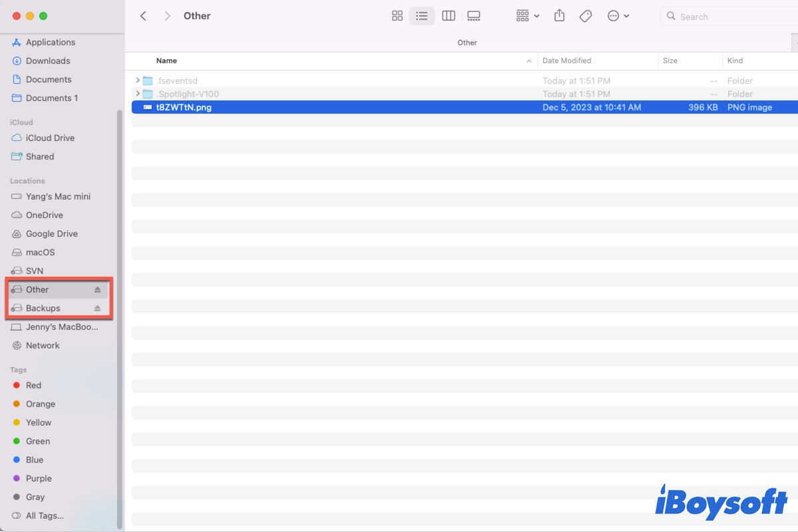The image size is (798, 532).
Task: Open gallery view
Action: tap(473, 15)
